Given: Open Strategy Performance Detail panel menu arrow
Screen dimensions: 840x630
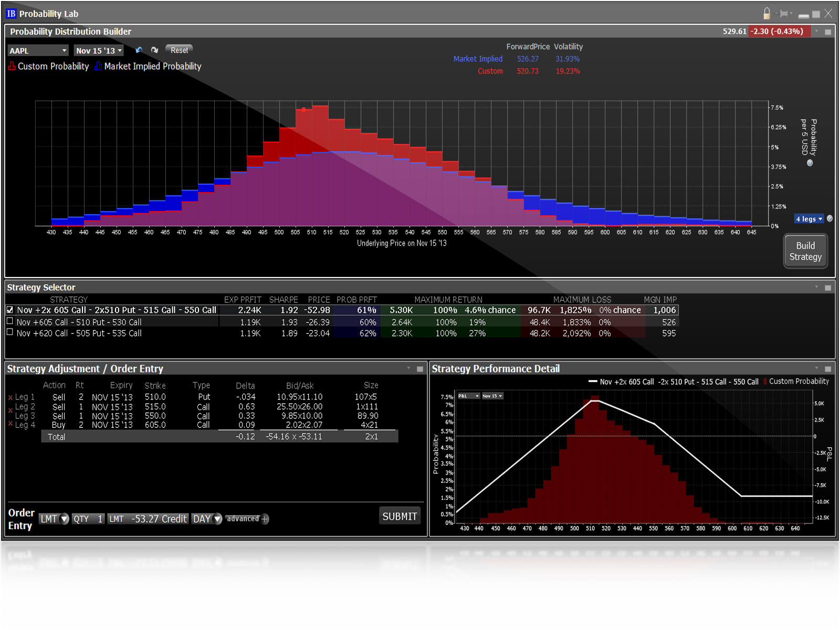Looking at the screenshot, I should tap(816, 369).
